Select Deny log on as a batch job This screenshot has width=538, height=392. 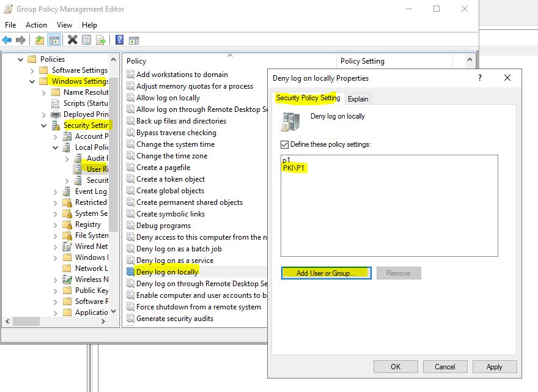[179, 249]
